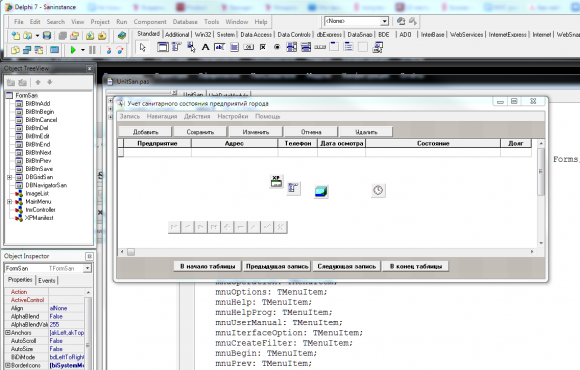This screenshot has height=370, width=580.
Task: Select the Label component icon
Action: coord(205,47)
